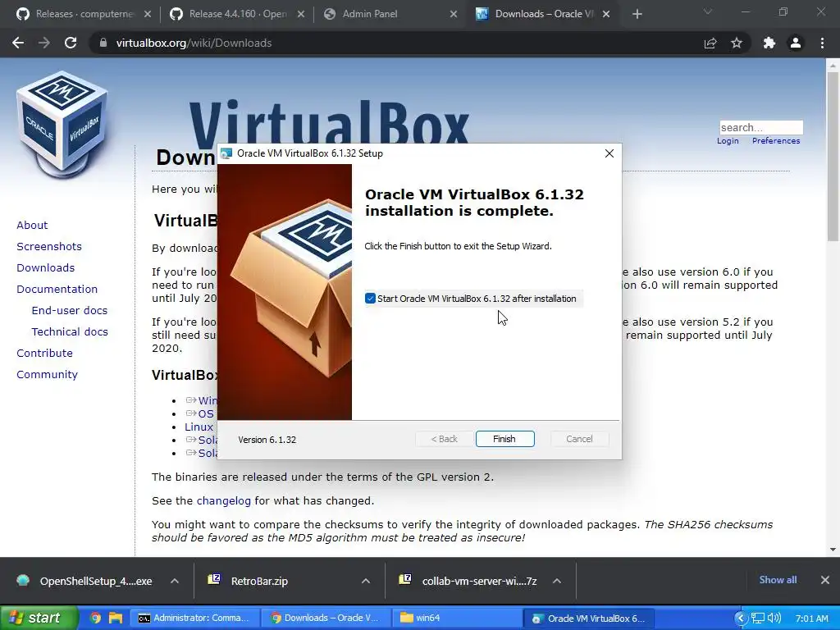Open a new browser tab

click(x=637, y=14)
